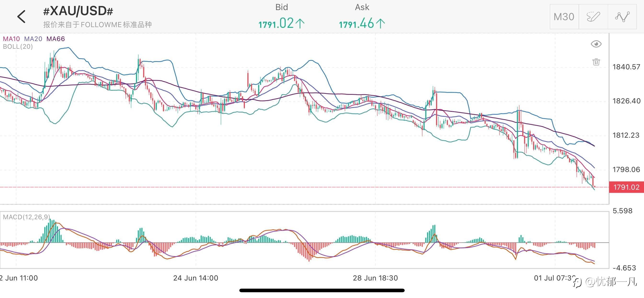Tap the iOS home indicator bar
Screen dimensions: 644x298
point(322,291)
